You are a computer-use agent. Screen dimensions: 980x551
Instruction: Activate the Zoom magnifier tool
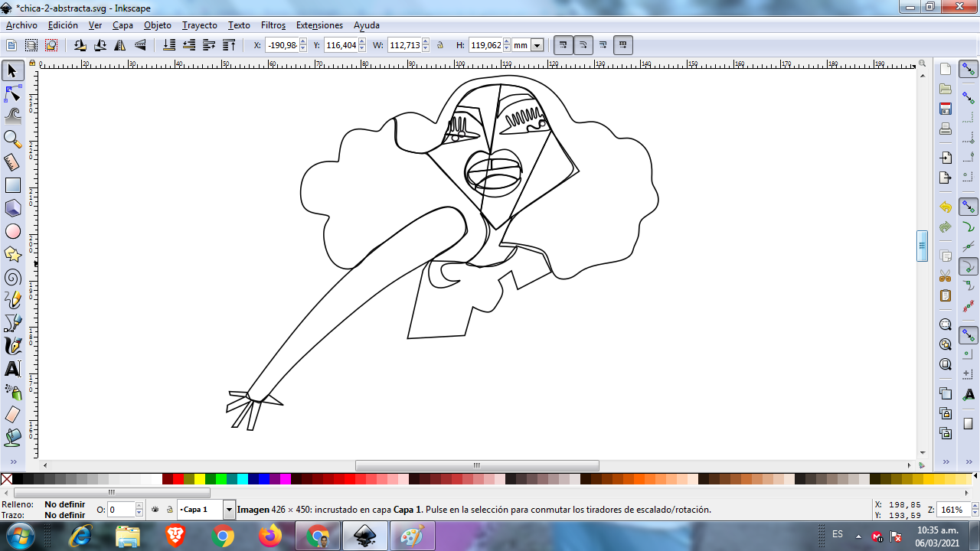[12, 139]
